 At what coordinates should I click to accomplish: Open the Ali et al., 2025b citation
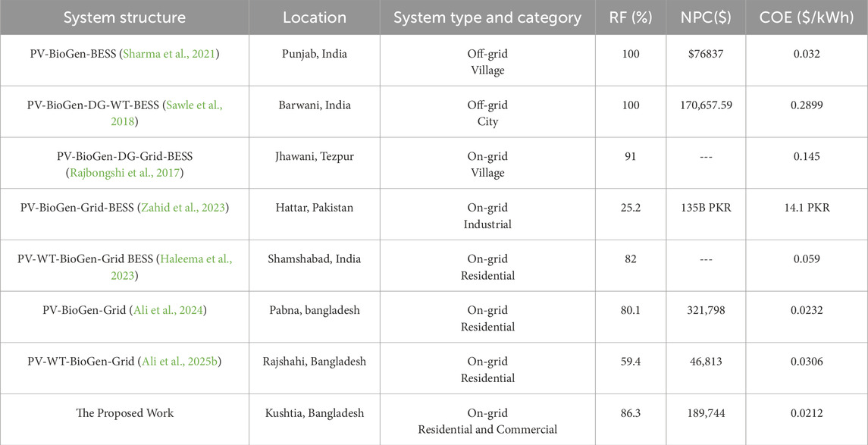coord(183,362)
